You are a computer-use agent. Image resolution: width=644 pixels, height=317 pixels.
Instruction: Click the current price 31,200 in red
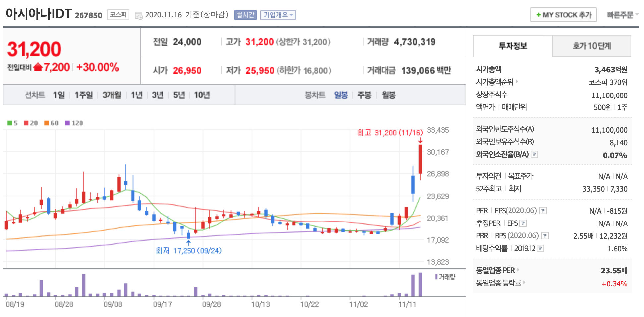coord(34,49)
